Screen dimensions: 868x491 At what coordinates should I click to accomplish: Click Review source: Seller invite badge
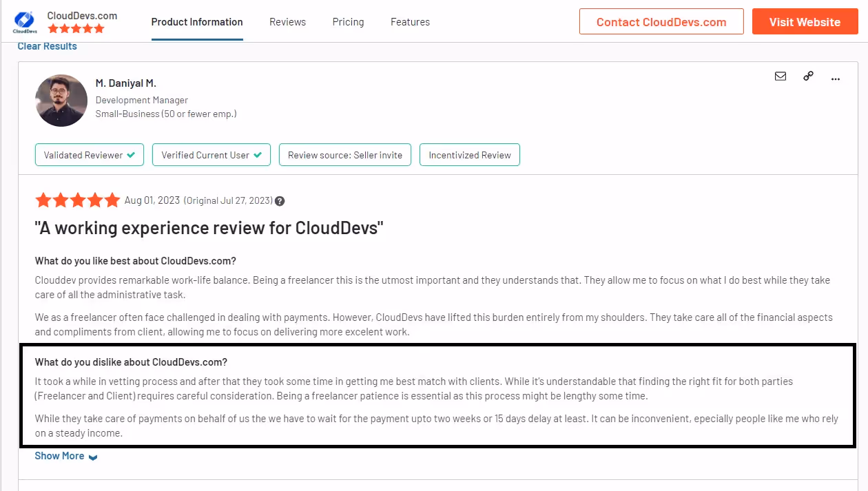tap(345, 155)
